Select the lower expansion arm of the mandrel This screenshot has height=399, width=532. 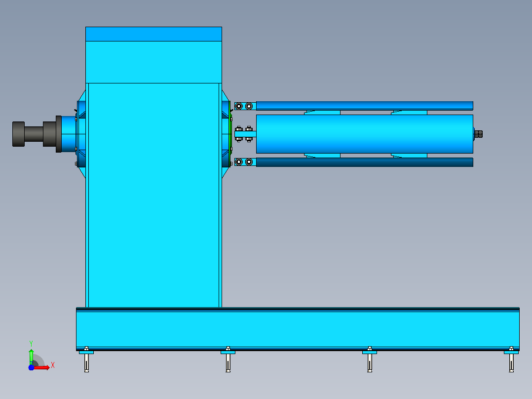tap(364, 162)
